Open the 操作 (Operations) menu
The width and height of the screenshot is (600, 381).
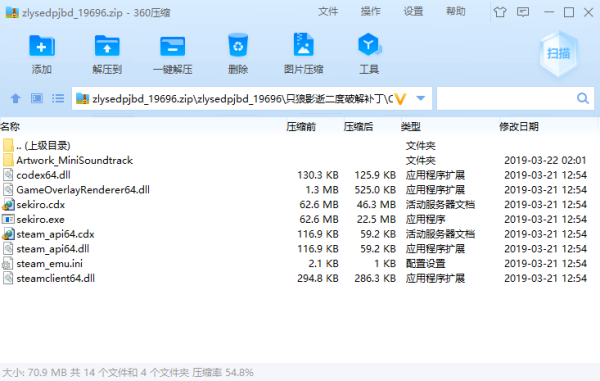370,12
